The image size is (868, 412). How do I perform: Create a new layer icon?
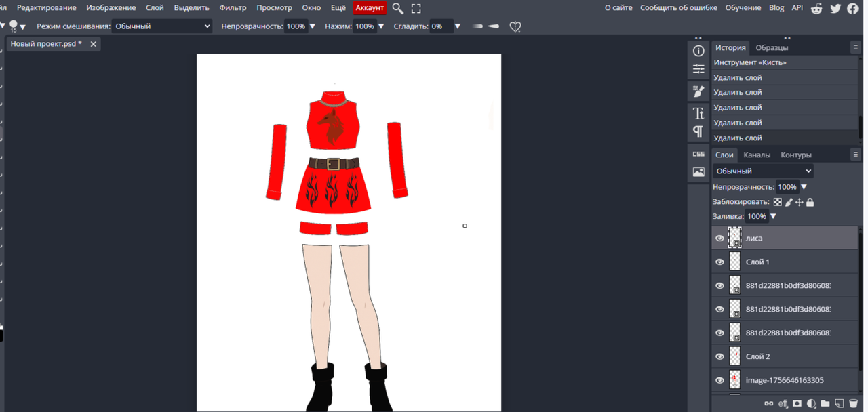coord(840,403)
